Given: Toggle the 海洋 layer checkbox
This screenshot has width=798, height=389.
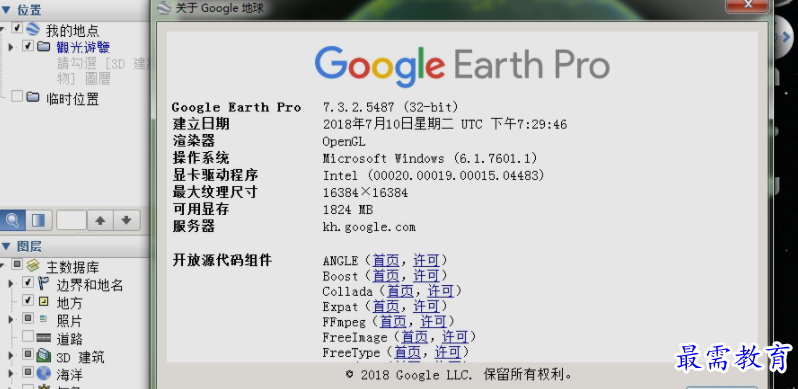Looking at the screenshot, I should (x=28, y=372).
